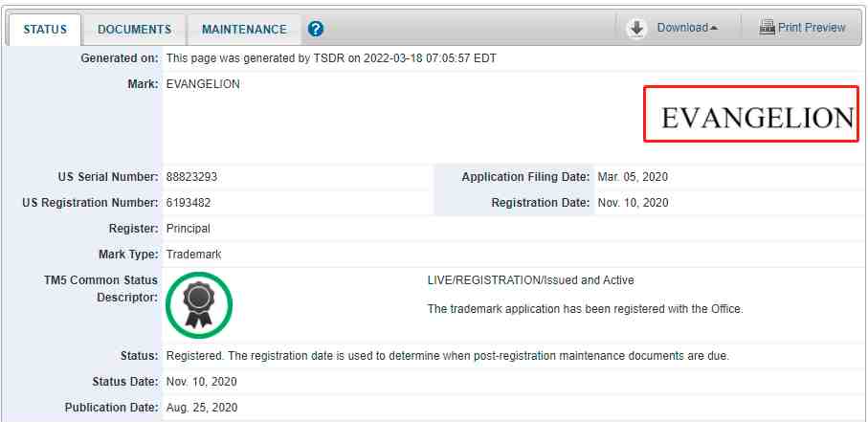
Task: Click the Register value Principal
Action: [188, 229]
